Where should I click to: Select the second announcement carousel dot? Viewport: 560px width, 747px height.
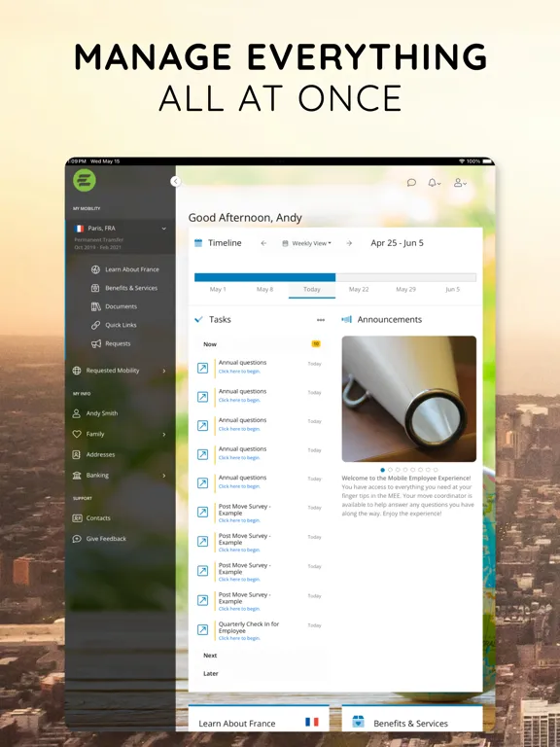click(x=390, y=470)
